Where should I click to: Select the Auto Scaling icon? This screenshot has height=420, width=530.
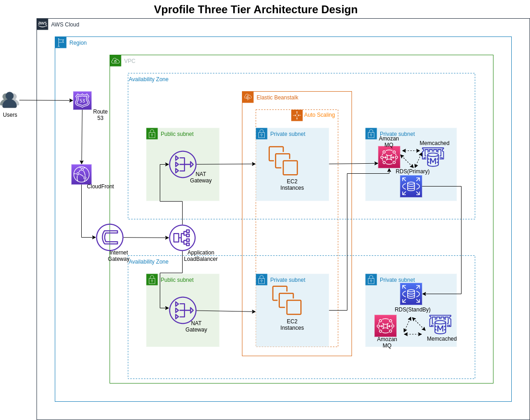click(297, 115)
